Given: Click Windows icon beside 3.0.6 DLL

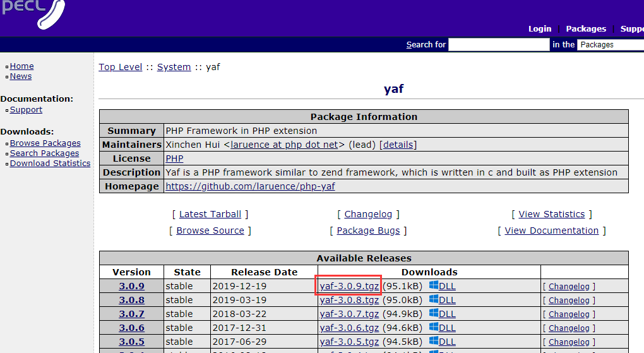Looking at the screenshot, I should coord(433,327).
